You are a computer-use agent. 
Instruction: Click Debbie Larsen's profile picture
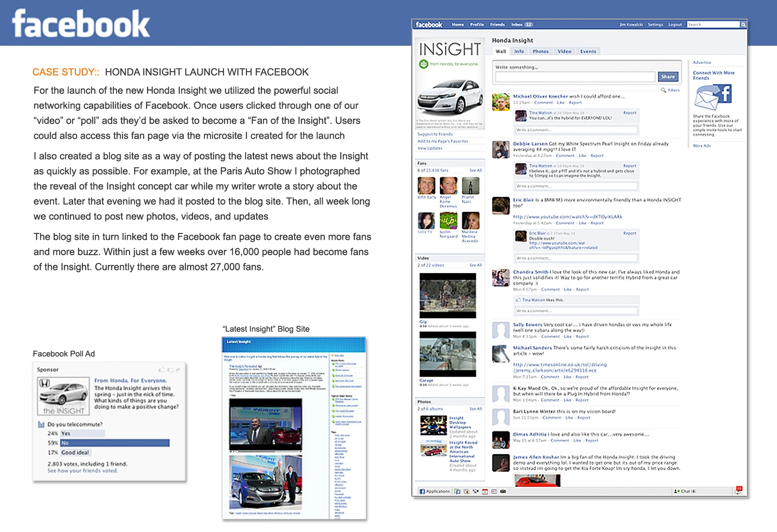(x=500, y=150)
